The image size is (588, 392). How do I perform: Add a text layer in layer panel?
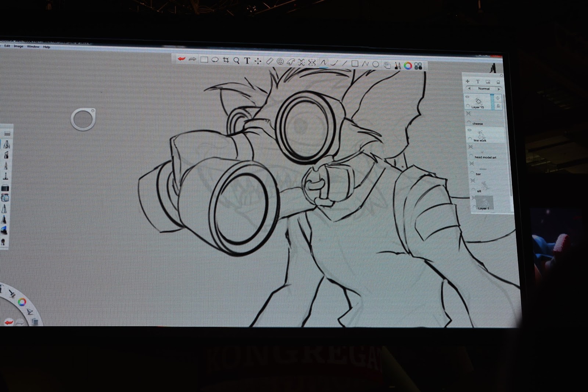click(478, 82)
